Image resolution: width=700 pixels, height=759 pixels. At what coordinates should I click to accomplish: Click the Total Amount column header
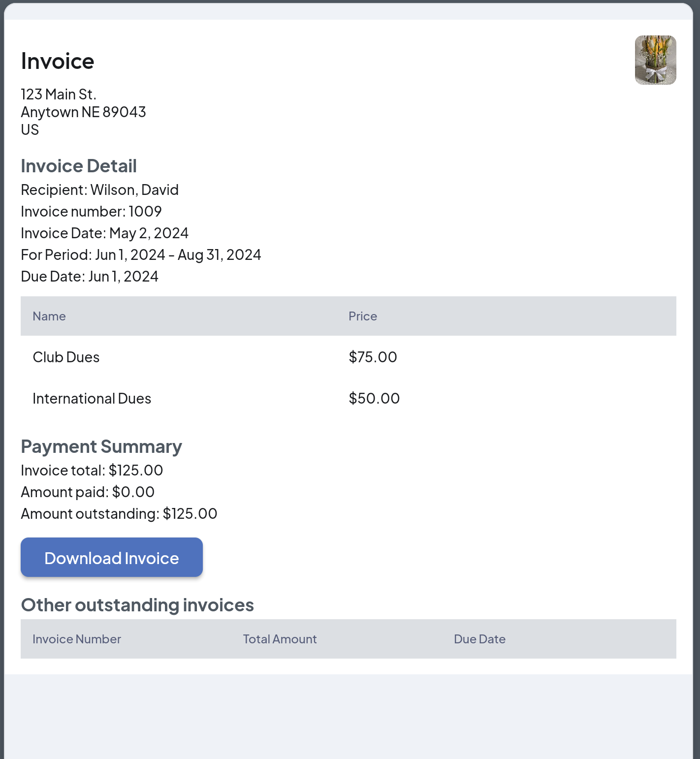click(x=280, y=639)
